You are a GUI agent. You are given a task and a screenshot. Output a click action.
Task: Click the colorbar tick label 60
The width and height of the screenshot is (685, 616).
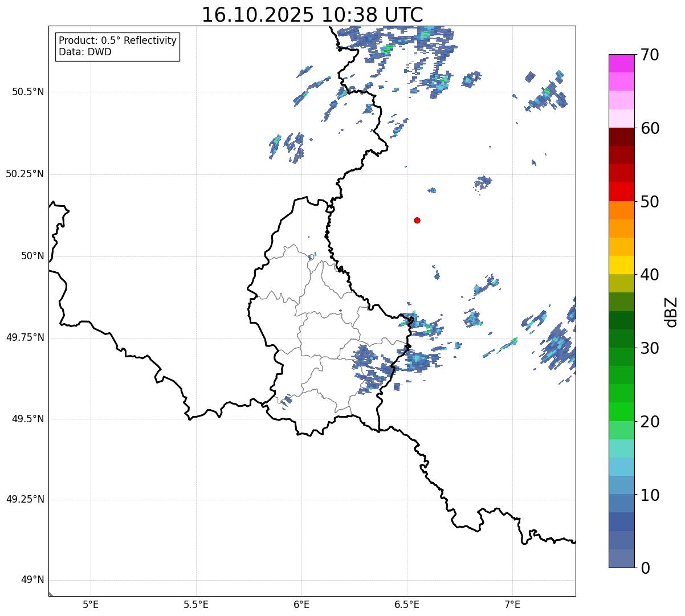[650, 129]
